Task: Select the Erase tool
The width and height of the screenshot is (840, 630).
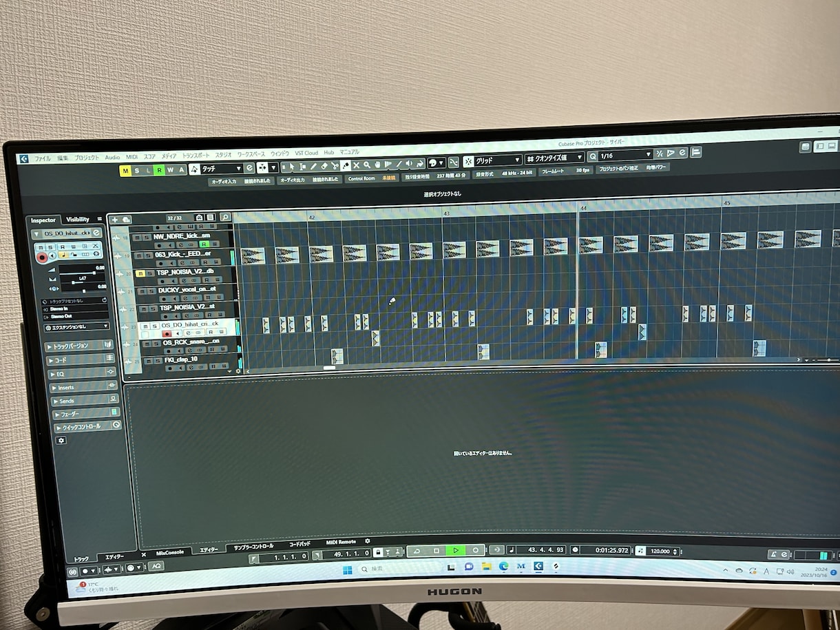Action: (x=324, y=166)
